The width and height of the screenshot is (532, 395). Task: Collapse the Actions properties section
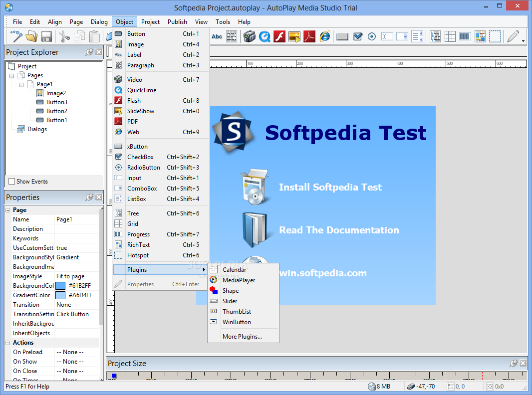pyautogui.click(x=8, y=343)
